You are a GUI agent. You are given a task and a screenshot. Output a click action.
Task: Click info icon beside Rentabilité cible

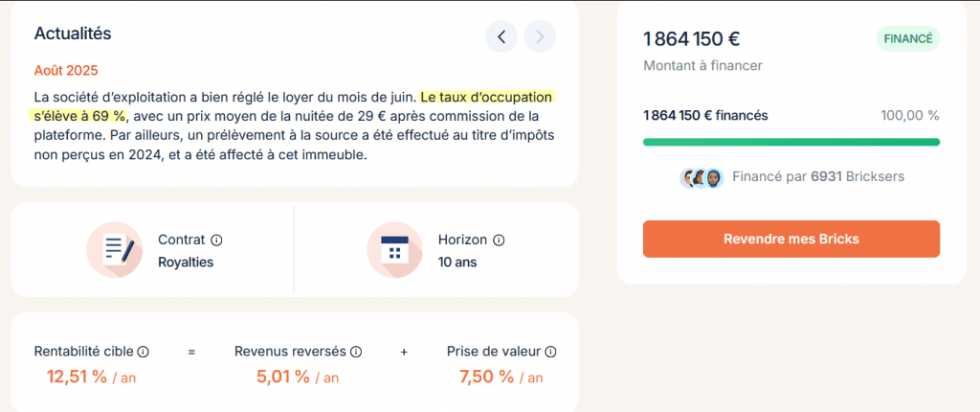[x=144, y=352]
